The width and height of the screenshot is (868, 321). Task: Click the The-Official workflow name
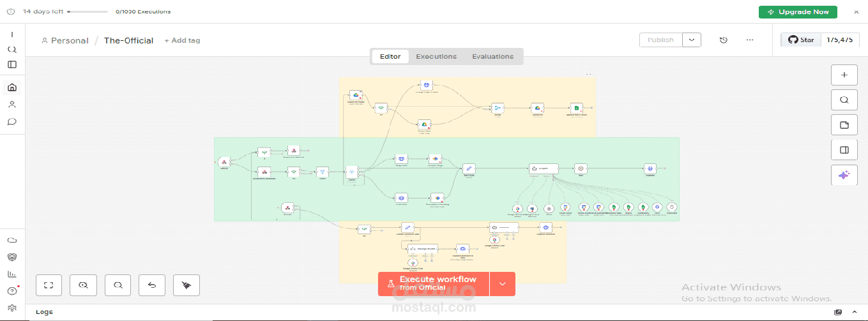[x=129, y=40]
